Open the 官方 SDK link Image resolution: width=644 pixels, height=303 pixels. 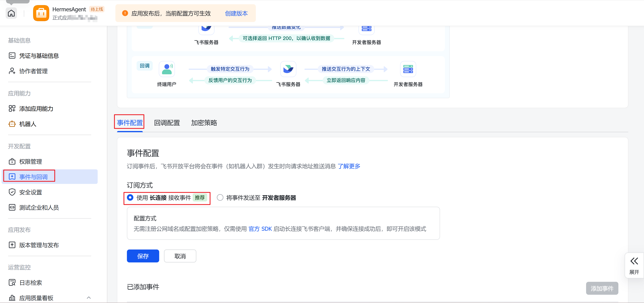[260, 229]
